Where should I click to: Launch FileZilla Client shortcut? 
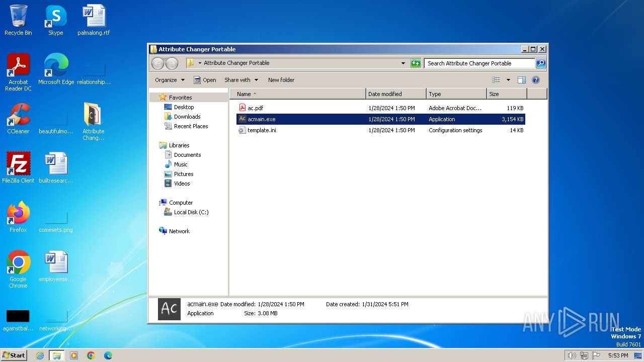tap(18, 168)
